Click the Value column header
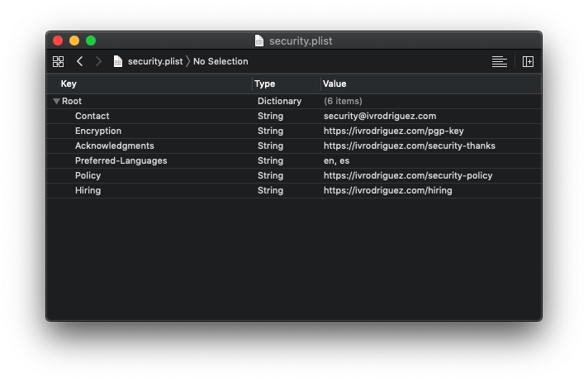 click(334, 84)
